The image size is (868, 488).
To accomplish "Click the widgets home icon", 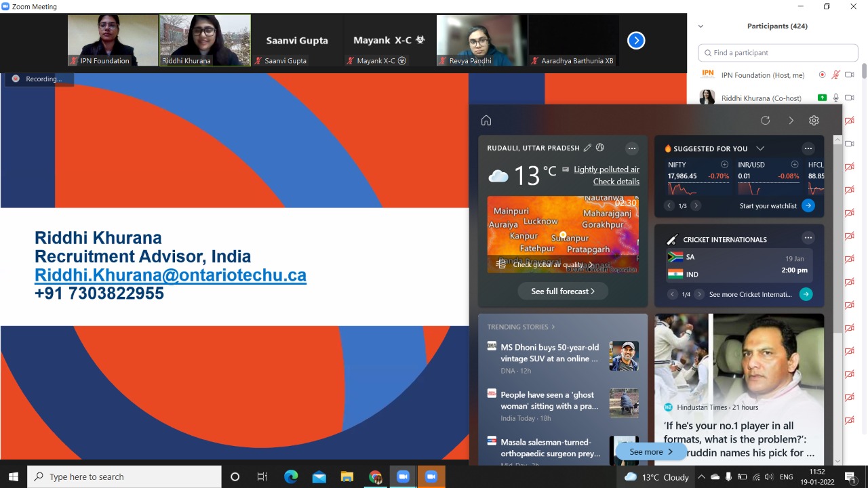I will point(486,121).
